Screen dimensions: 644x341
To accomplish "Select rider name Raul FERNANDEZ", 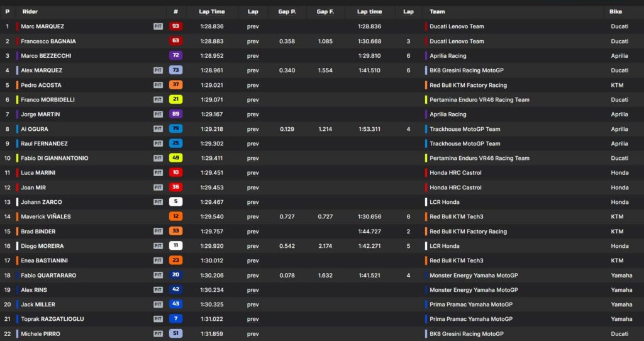I will point(45,143).
